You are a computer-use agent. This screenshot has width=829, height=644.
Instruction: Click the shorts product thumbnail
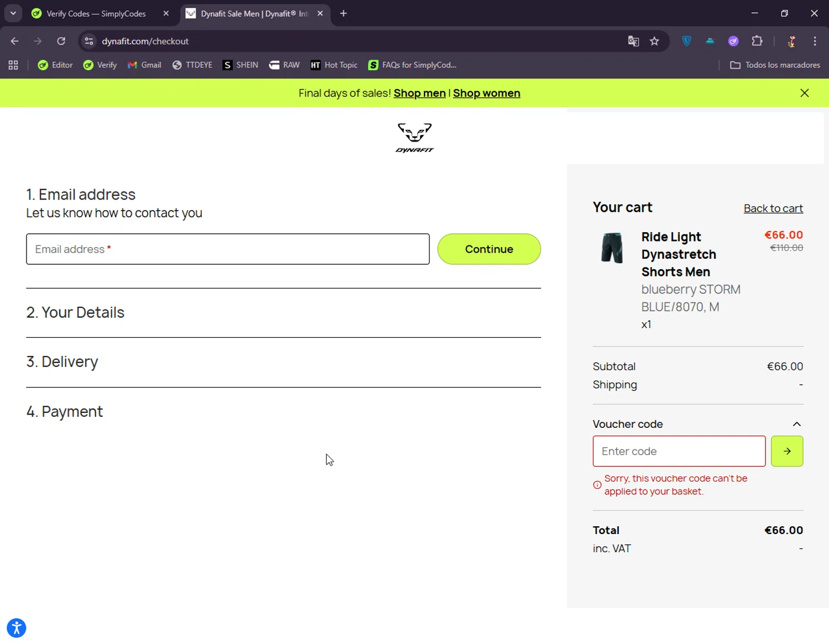[612, 247]
